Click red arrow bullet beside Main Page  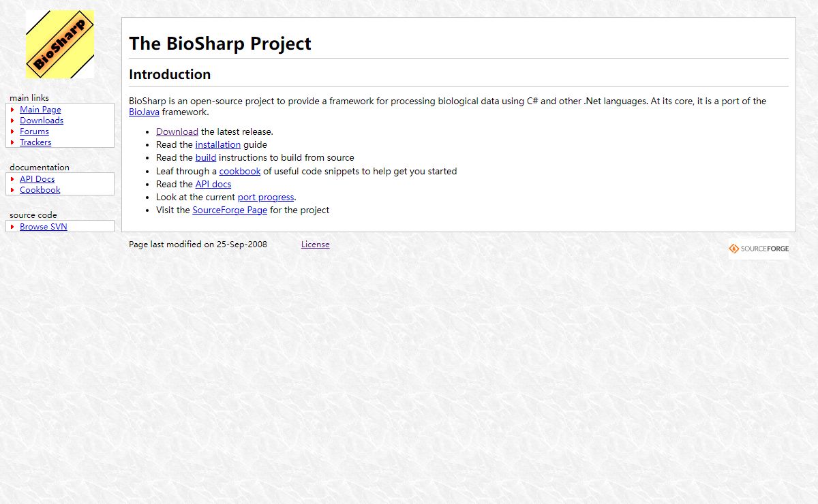(12, 110)
